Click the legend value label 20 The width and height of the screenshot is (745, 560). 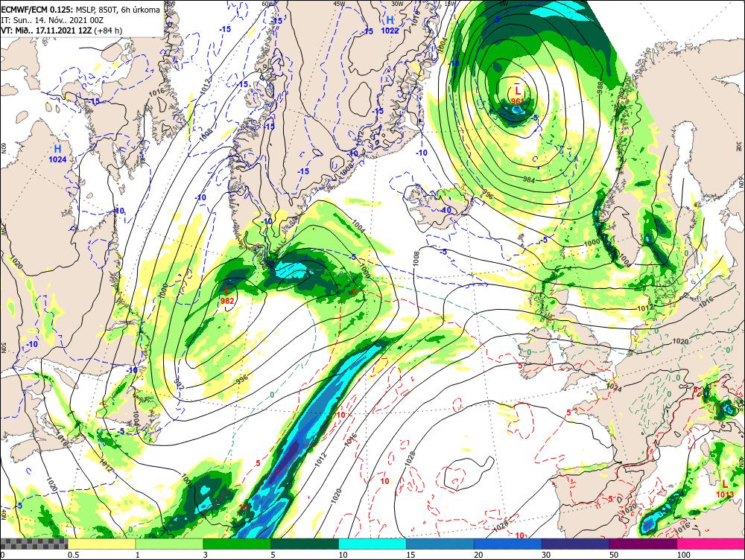tap(478, 555)
